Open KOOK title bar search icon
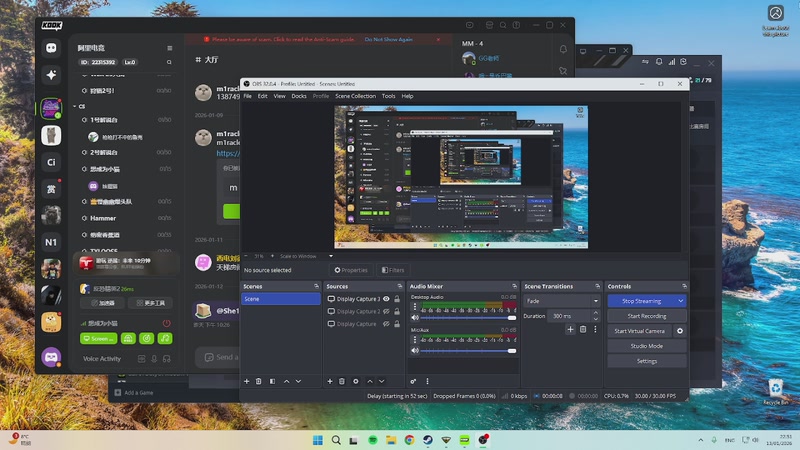This screenshot has height=450, width=800. coord(503,25)
